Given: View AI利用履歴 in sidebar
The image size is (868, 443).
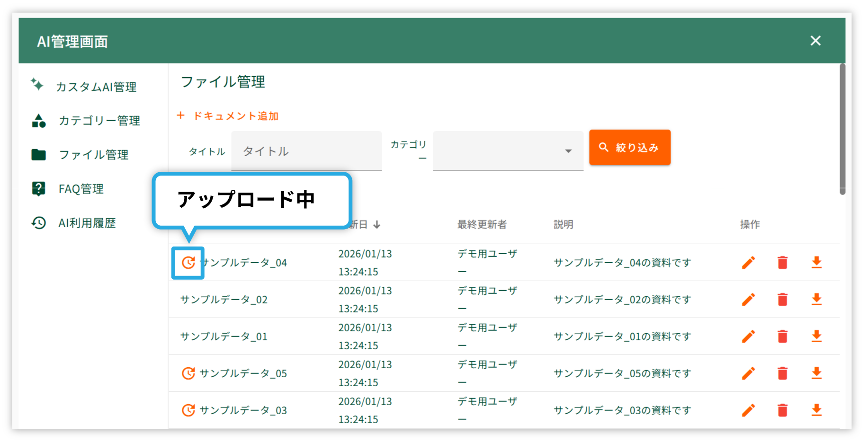Looking at the screenshot, I should [x=87, y=223].
